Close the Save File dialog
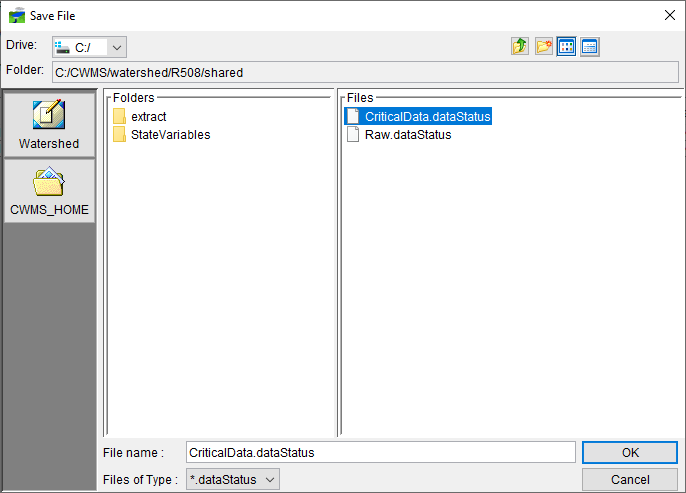686x493 pixels. 669,15
